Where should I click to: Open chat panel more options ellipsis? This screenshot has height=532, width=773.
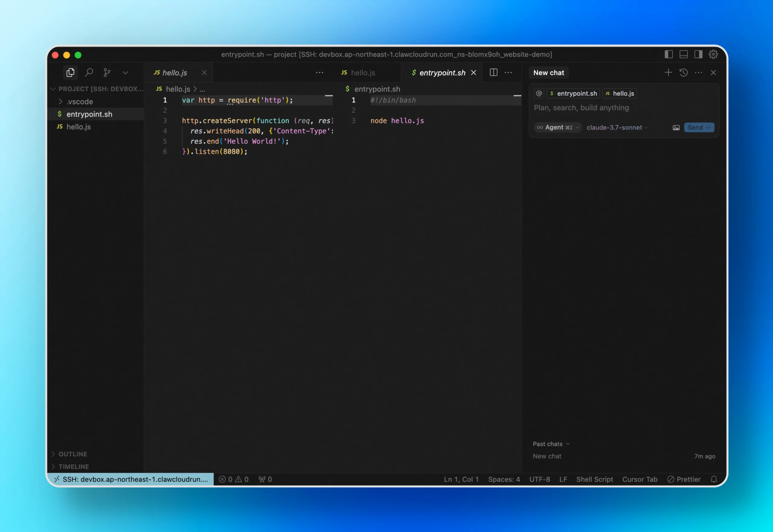coord(699,72)
